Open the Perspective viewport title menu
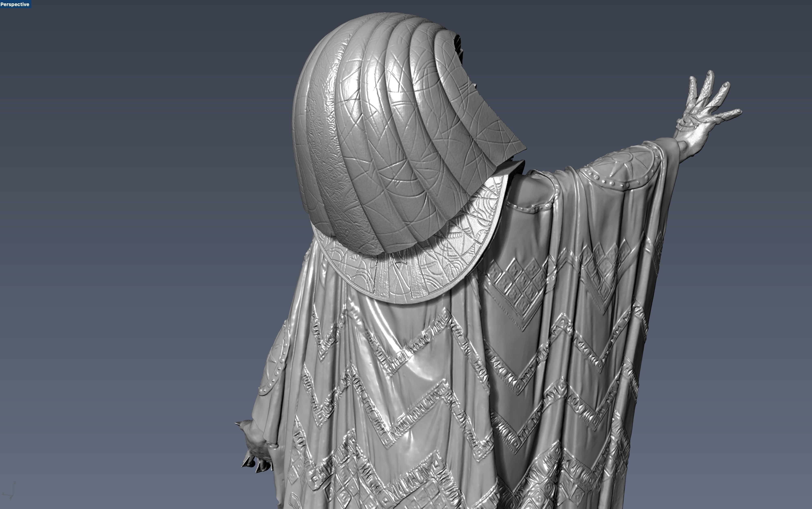Screen dimensions: 812x509 15,4
